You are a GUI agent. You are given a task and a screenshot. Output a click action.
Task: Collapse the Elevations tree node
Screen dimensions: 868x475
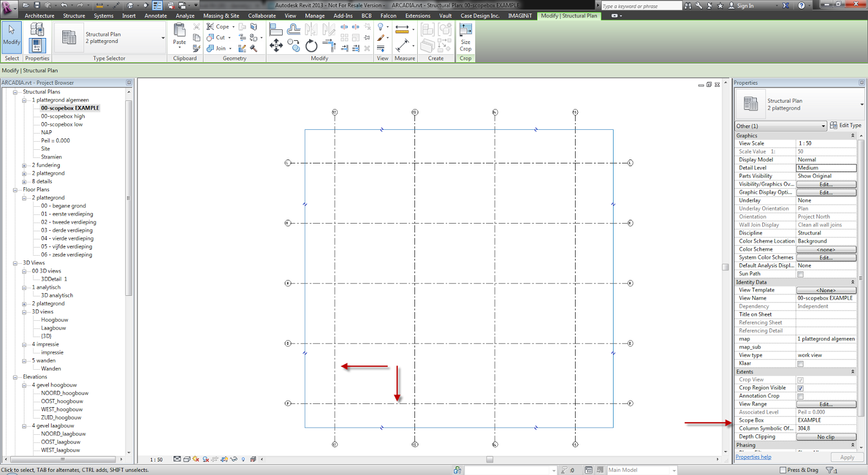(x=15, y=377)
